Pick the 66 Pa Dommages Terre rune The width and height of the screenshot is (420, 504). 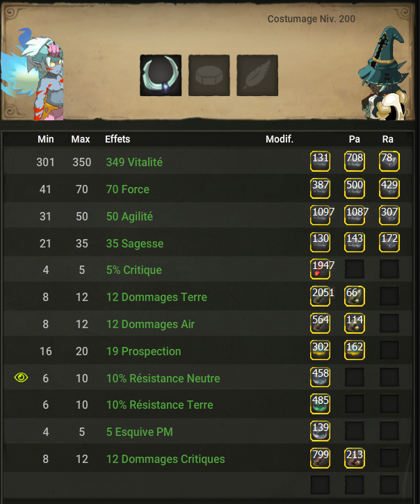tap(355, 296)
